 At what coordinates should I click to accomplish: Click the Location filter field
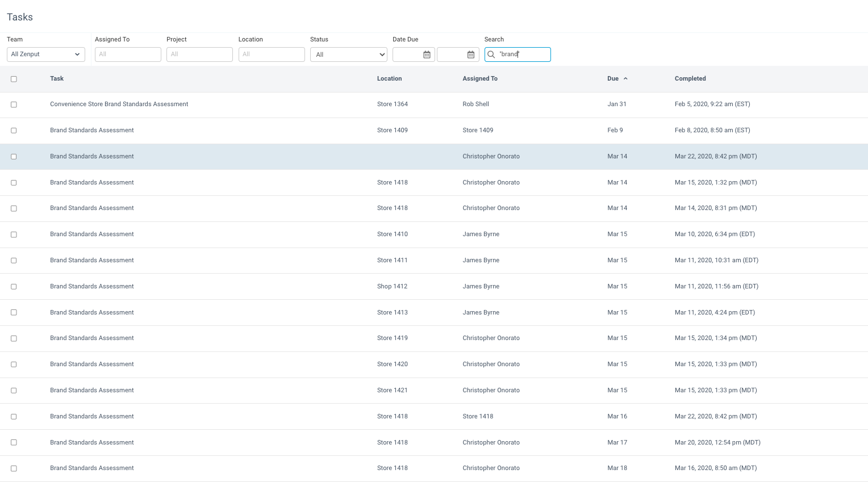272,54
